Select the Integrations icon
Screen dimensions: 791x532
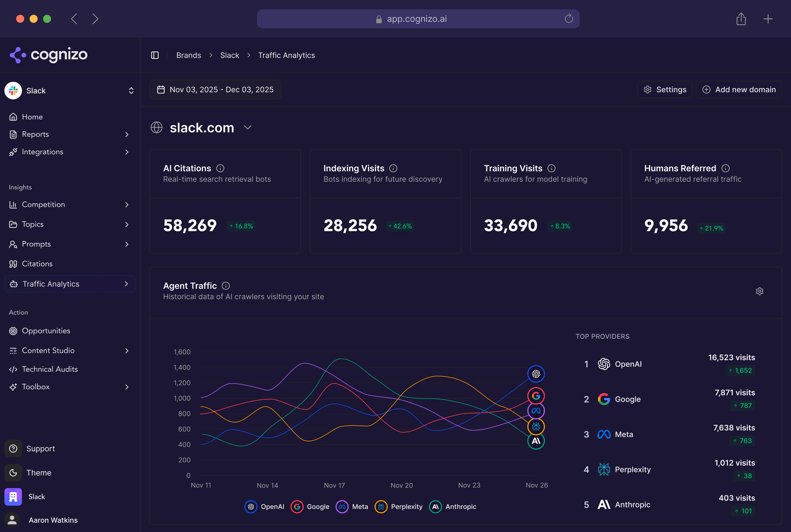[13, 152]
